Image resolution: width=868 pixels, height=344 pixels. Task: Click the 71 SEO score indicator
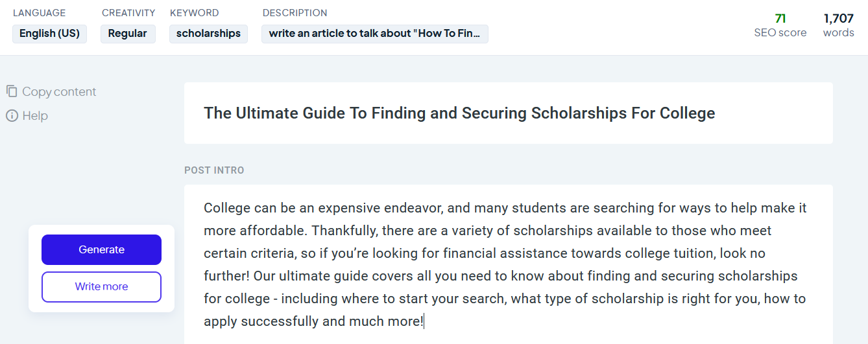[x=780, y=18]
